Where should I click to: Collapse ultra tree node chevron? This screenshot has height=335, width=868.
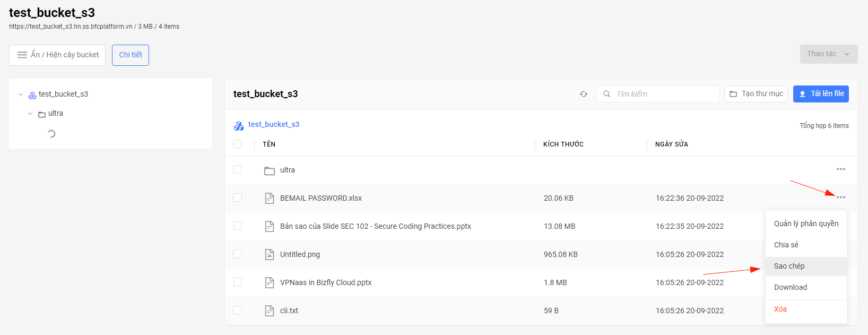(x=30, y=114)
